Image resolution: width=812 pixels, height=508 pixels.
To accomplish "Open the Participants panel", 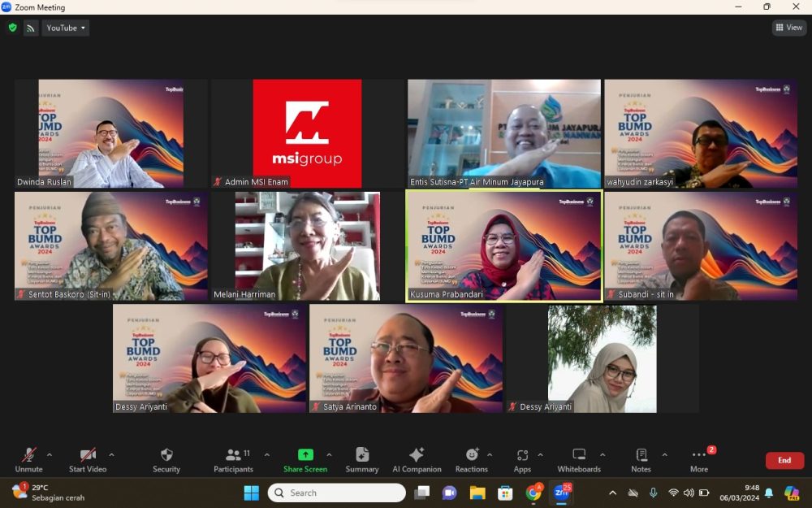I will point(233,459).
